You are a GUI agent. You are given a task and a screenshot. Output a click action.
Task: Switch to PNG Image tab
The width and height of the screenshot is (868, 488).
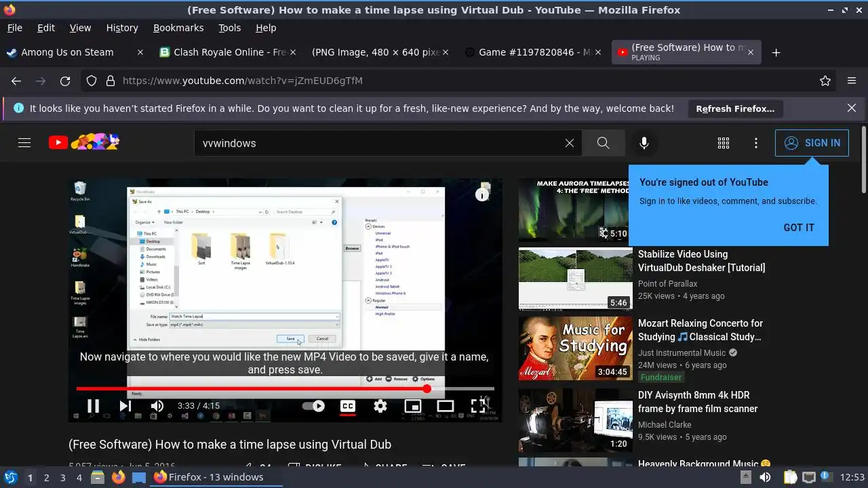tap(376, 52)
